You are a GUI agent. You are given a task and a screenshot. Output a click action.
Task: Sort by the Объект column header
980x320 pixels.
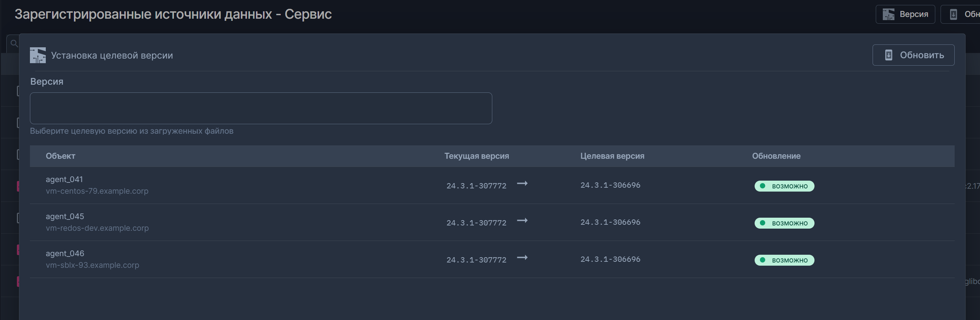(61, 156)
